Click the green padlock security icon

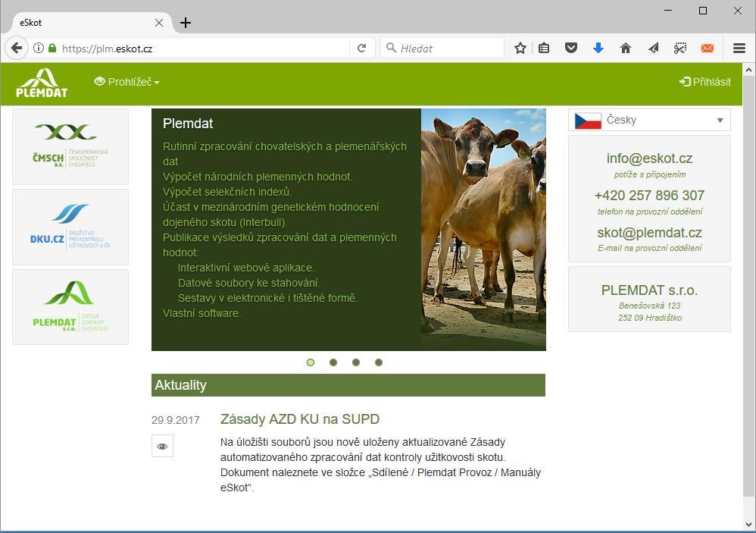pyautogui.click(x=52, y=49)
